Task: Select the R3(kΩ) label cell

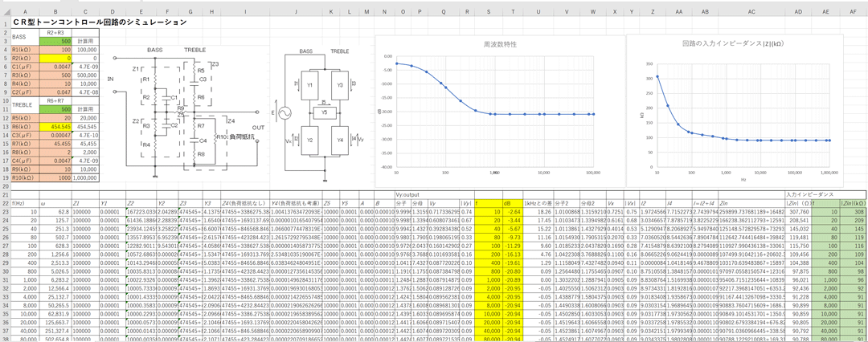Action: [26, 74]
